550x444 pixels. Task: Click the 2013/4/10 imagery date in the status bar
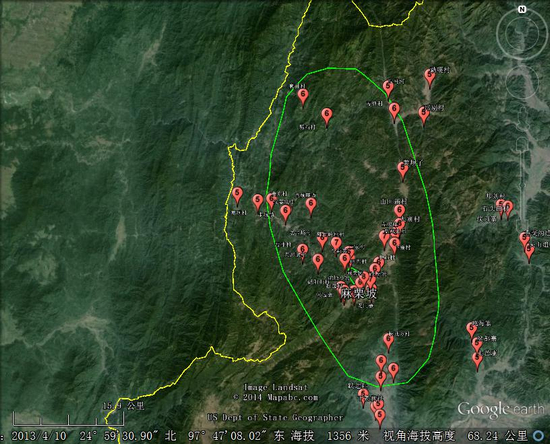pos(39,436)
